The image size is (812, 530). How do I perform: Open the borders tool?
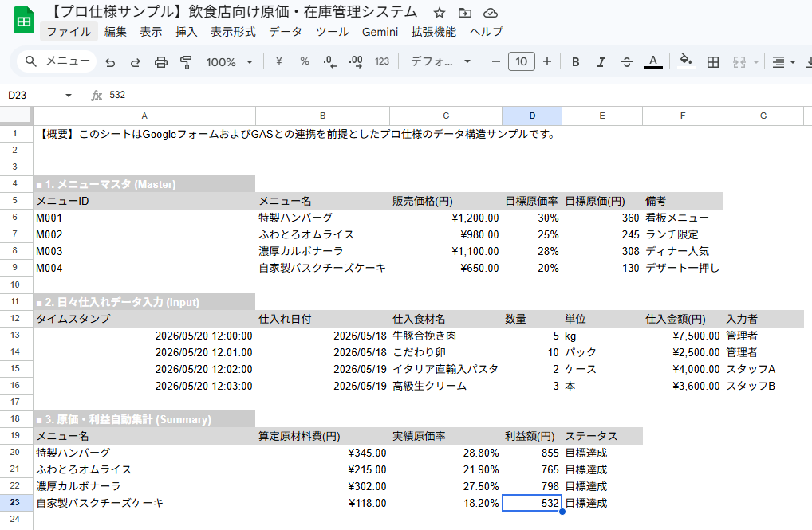coord(712,62)
